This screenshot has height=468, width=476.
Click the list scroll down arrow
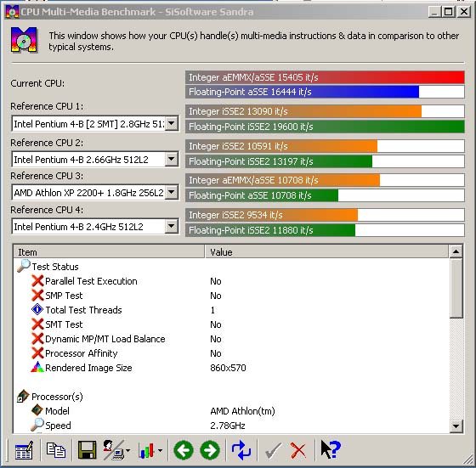(456, 426)
